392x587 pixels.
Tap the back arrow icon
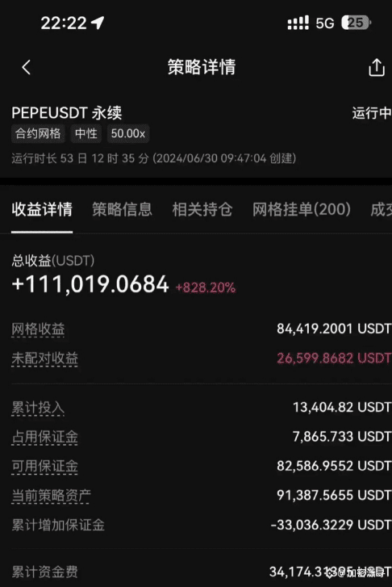pos(26,67)
